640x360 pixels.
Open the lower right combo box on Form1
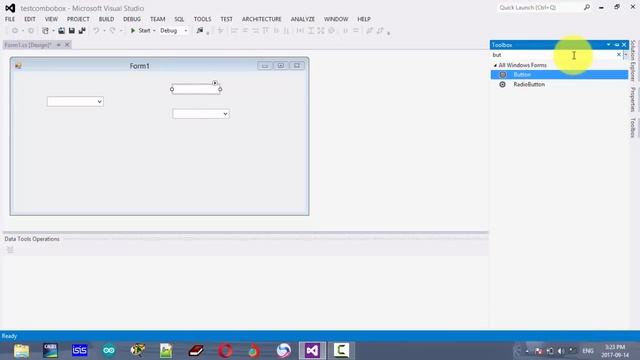(x=225, y=114)
